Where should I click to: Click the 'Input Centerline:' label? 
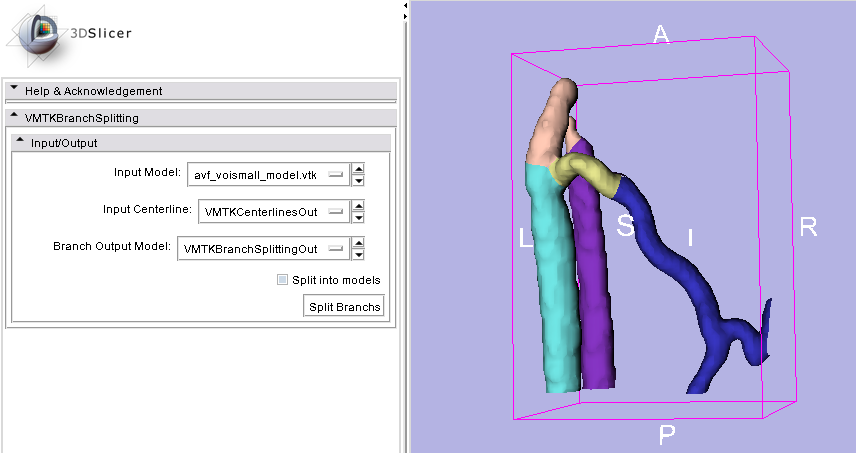click(x=147, y=210)
